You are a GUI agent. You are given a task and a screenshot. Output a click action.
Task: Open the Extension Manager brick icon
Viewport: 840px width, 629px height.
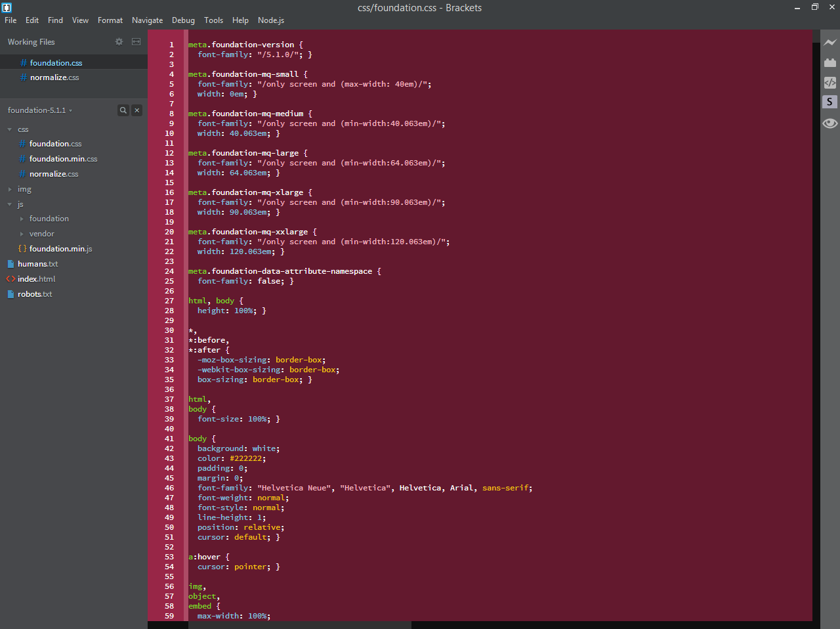830,63
